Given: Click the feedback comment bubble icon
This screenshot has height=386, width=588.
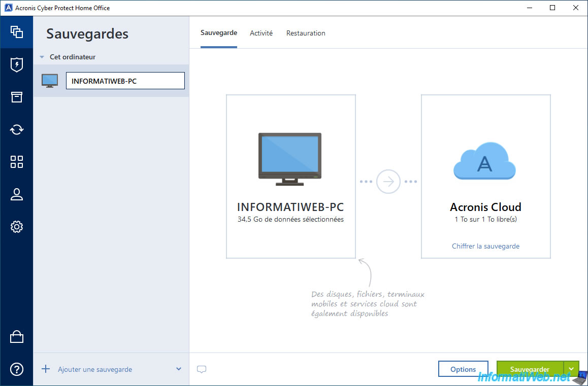Looking at the screenshot, I should (202, 369).
